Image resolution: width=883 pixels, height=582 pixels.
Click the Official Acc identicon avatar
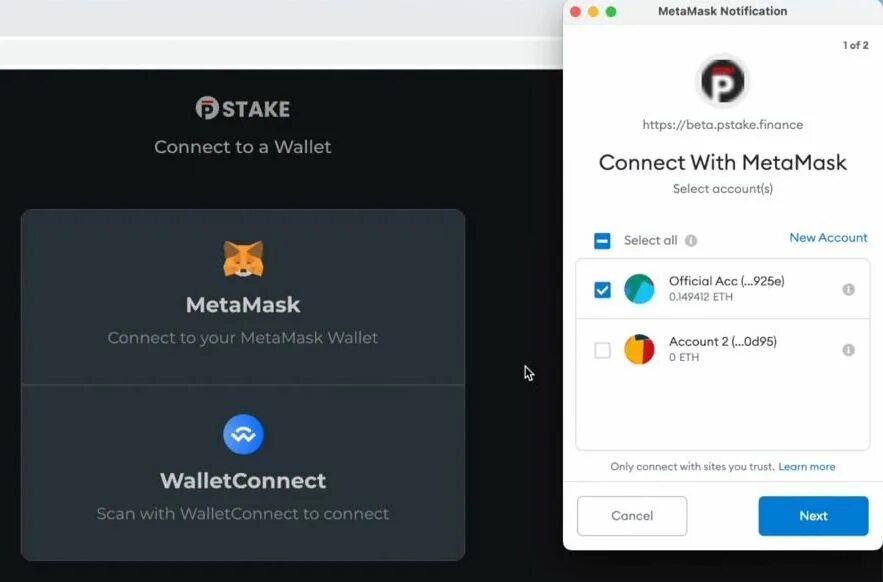click(639, 289)
